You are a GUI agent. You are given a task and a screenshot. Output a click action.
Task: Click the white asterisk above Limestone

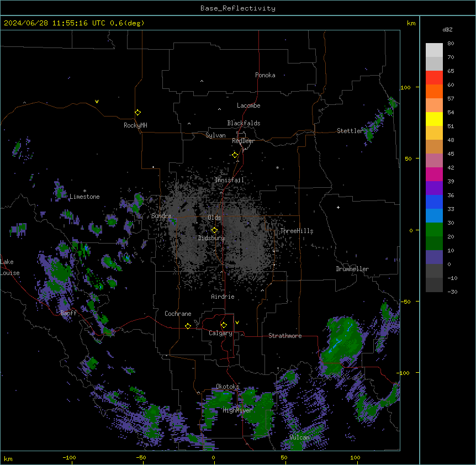(84, 191)
